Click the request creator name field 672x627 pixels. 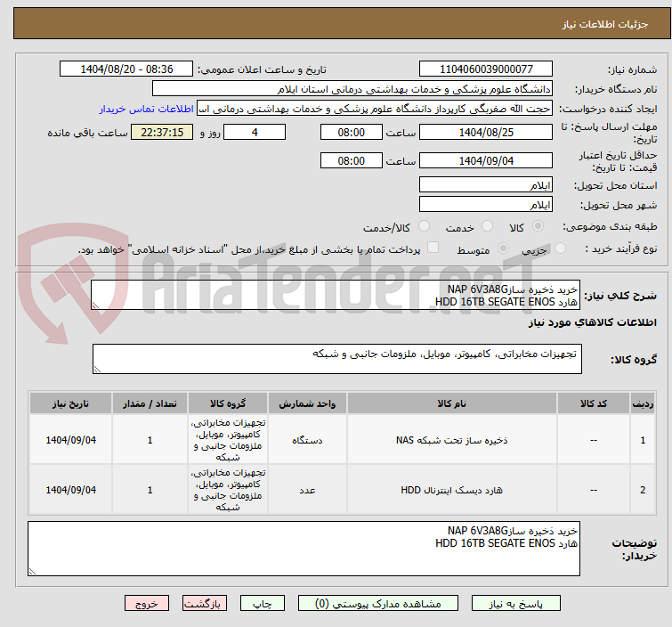coord(375,109)
